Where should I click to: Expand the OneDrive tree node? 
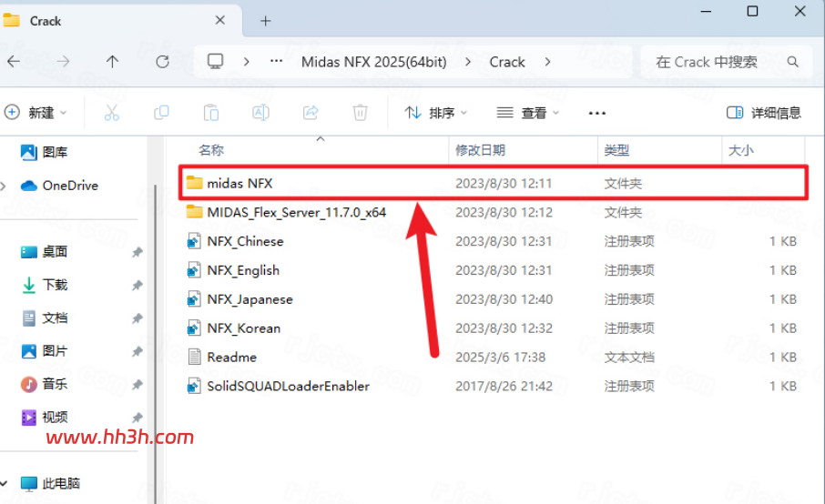(4, 186)
